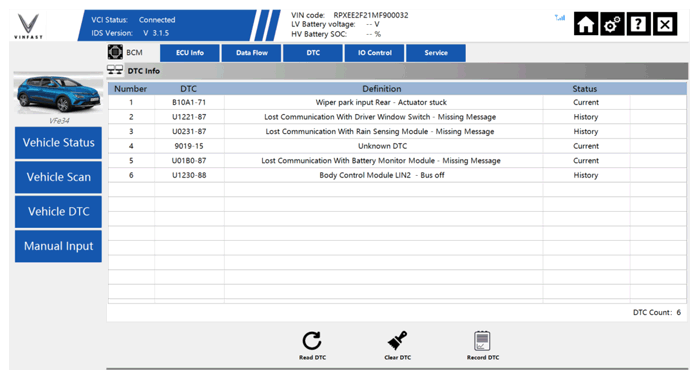Viewport: 699px width, 379px height.
Task: Click Body Control Module LIN2 Bus off
Action: point(382,175)
